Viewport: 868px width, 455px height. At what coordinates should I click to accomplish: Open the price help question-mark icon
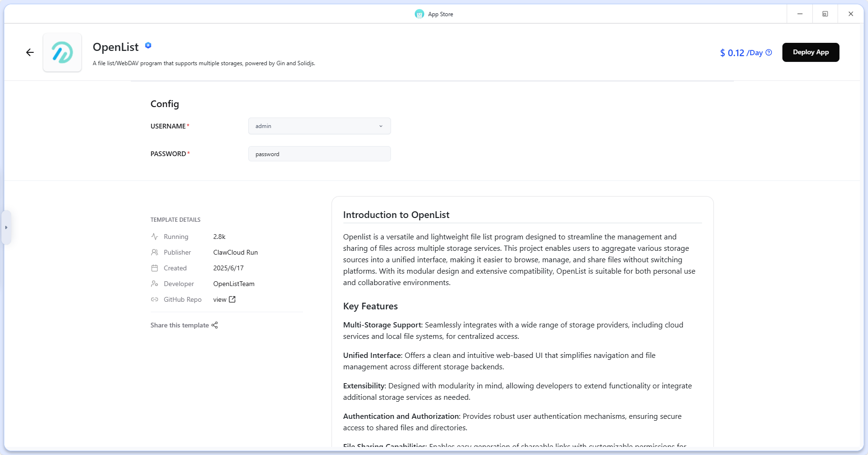coord(769,52)
